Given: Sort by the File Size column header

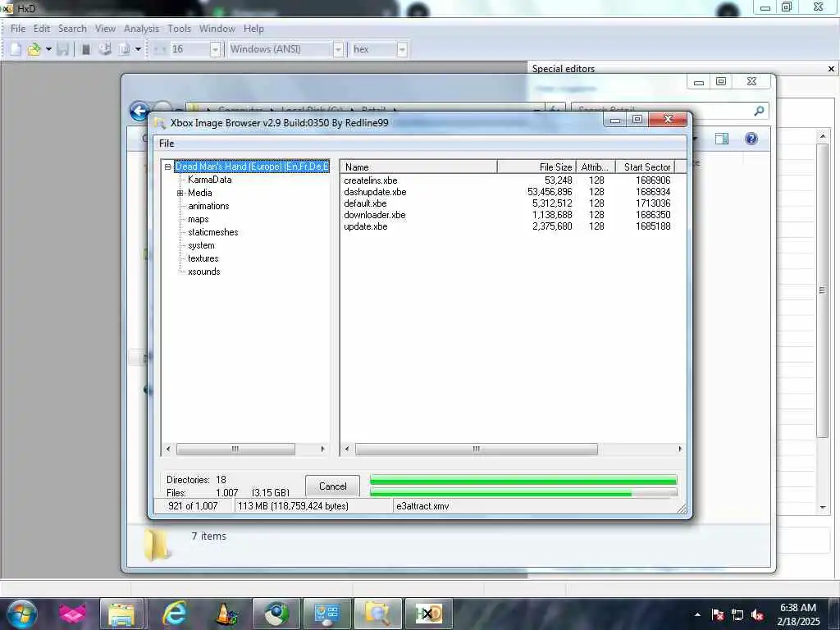Looking at the screenshot, I should pyautogui.click(x=536, y=167).
